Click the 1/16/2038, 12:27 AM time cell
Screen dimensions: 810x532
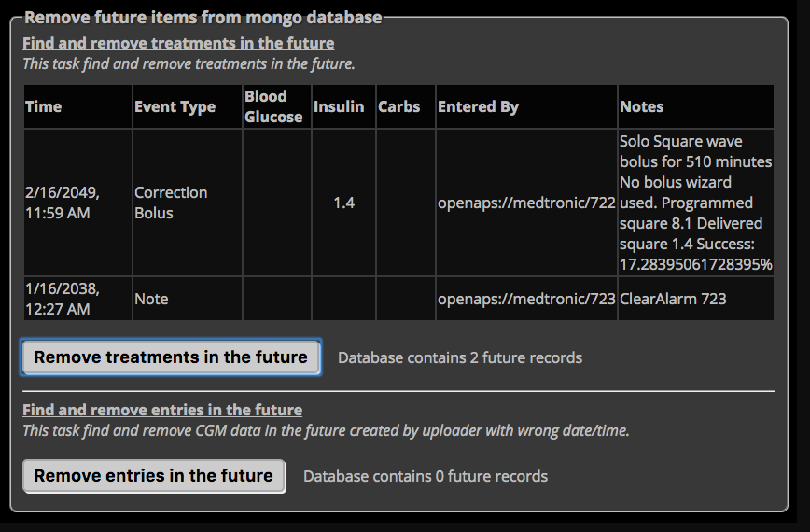pos(78,299)
